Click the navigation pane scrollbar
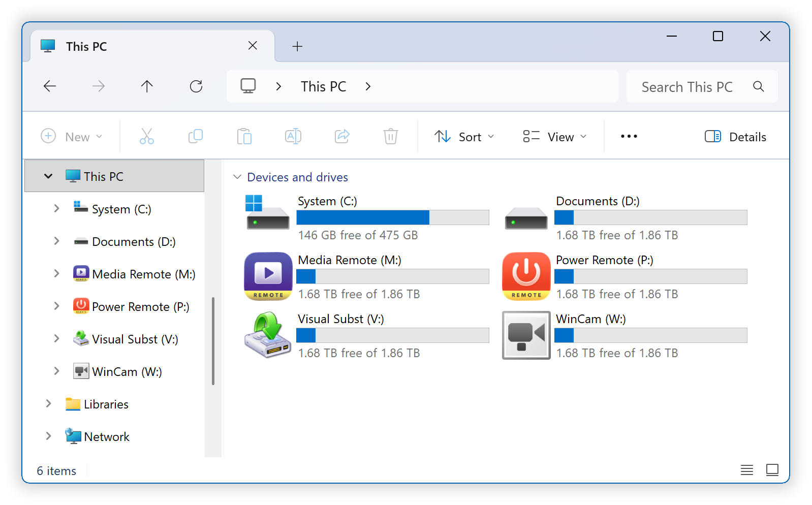The image size is (812, 505). tap(213, 341)
